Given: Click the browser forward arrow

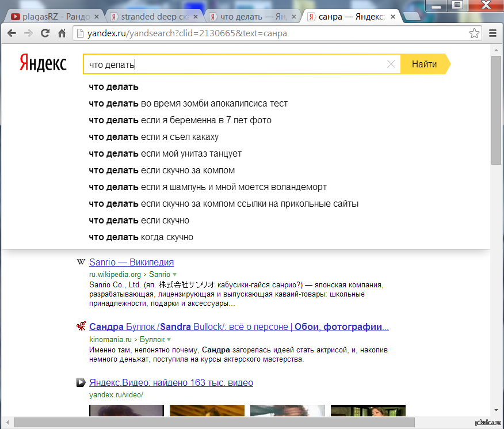Looking at the screenshot, I should [x=29, y=33].
